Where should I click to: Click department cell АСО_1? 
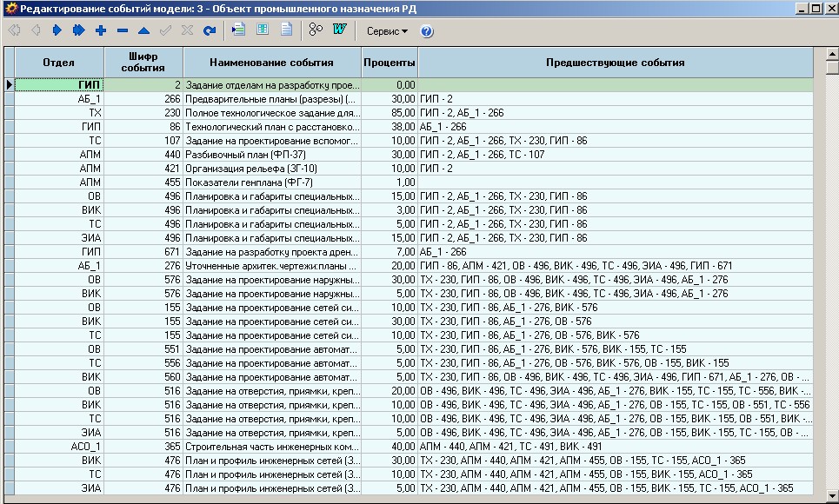(x=59, y=447)
